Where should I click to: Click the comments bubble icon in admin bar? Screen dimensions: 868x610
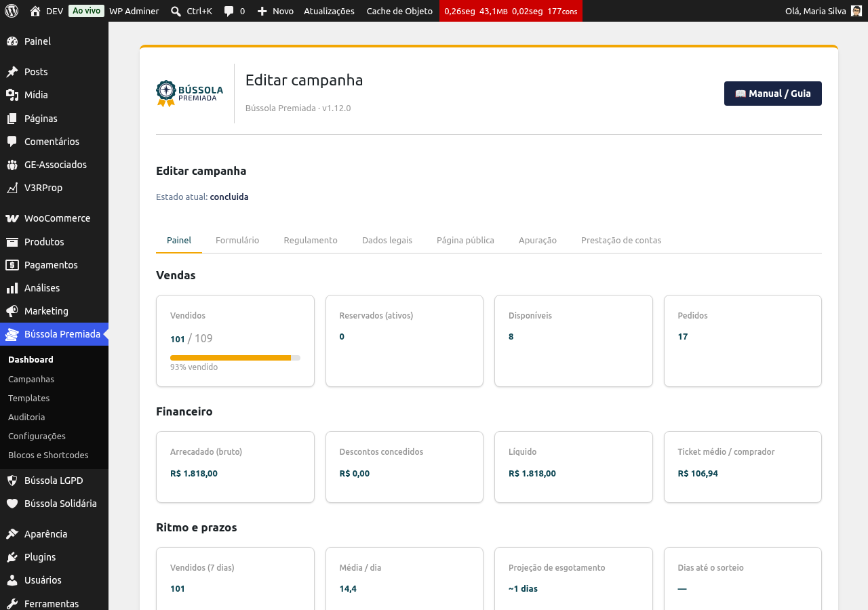coord(229,12)
